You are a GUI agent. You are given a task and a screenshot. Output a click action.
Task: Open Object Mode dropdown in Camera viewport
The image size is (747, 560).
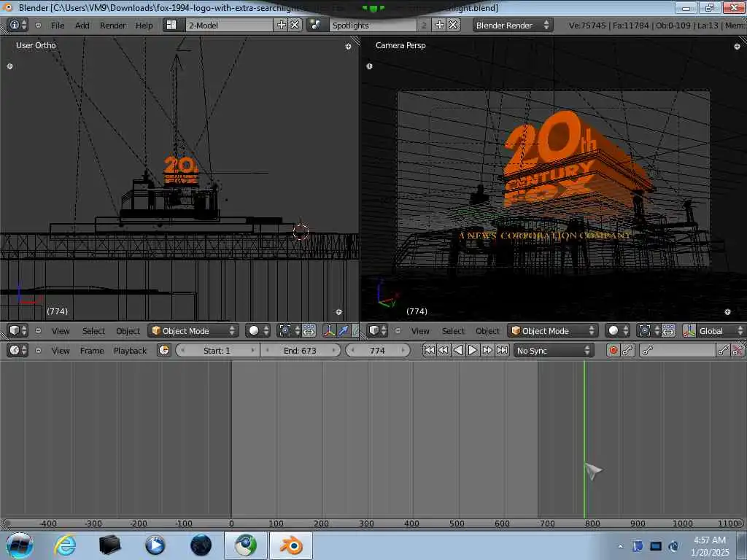click(553, 330)
